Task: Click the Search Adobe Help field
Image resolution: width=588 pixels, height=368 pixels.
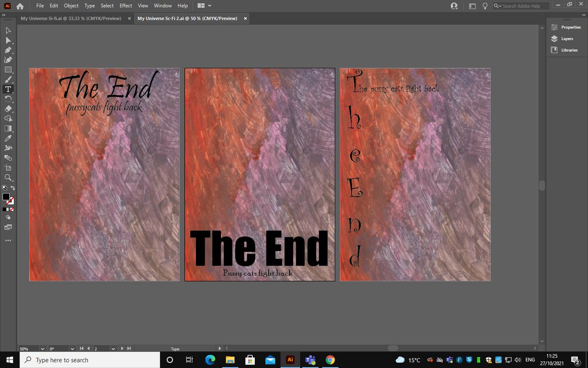Action: [x=521, y=6]
